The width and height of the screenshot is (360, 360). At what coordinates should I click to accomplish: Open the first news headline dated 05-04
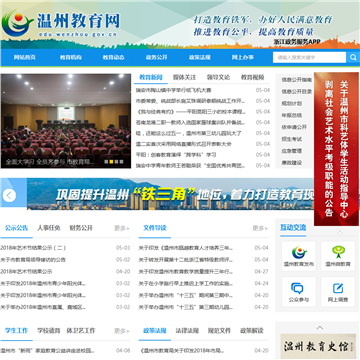(x=173, y=90)
